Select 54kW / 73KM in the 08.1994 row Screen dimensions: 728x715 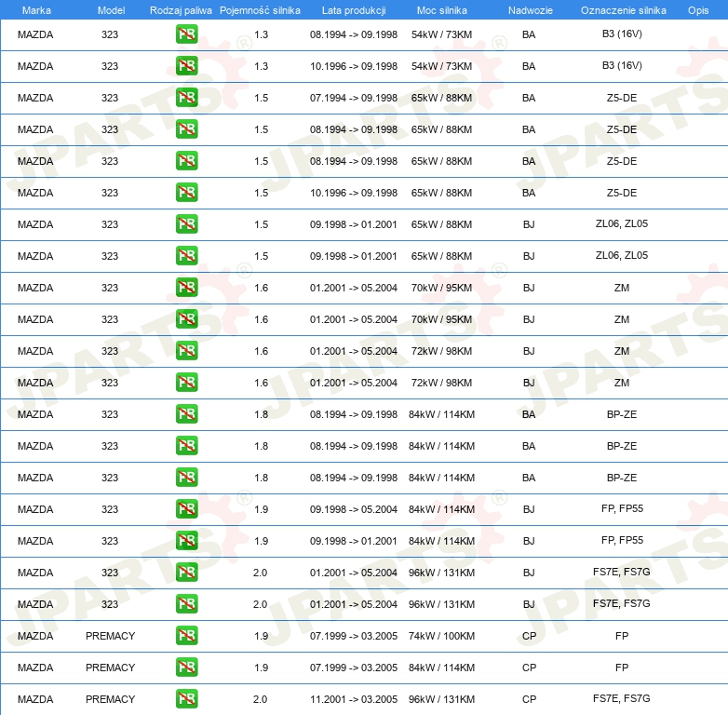pos(441,34)
